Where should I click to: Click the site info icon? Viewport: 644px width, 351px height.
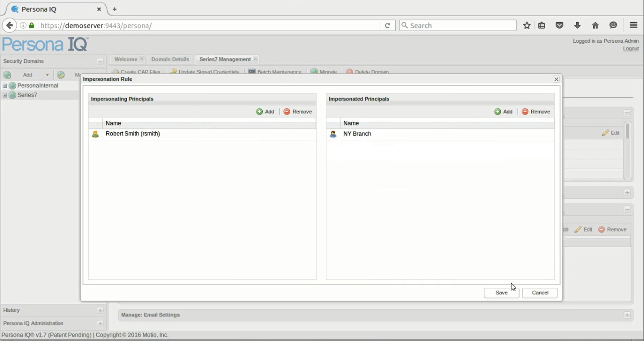23,26
